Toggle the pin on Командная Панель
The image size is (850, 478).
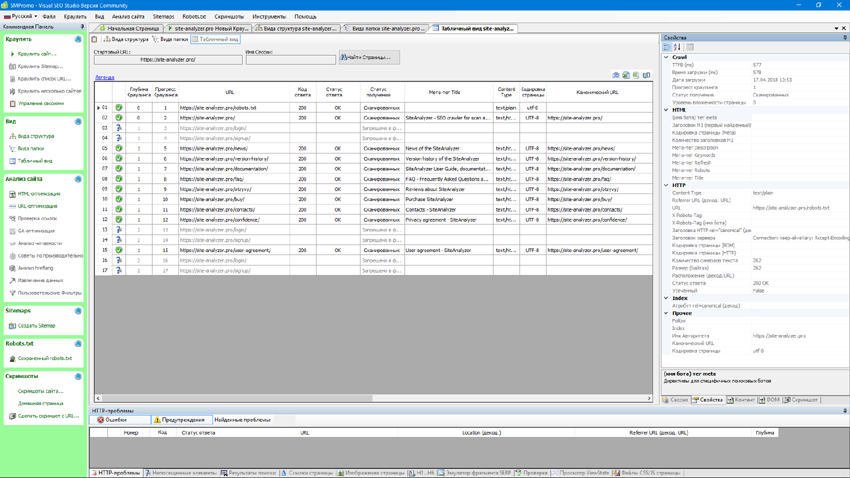tap(82, 27)
